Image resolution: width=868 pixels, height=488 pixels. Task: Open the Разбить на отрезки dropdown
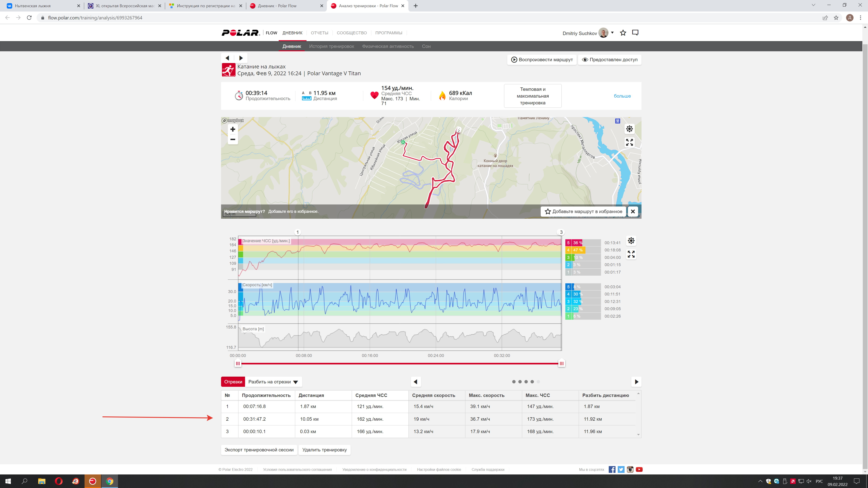273,382
